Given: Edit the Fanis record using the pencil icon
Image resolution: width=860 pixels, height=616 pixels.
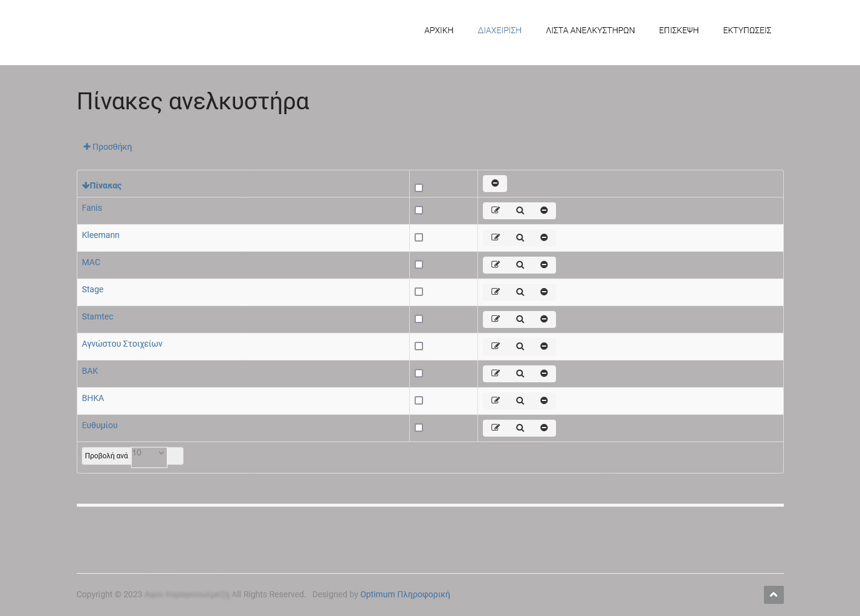Looking at the screenshot, I should (495, 210).
